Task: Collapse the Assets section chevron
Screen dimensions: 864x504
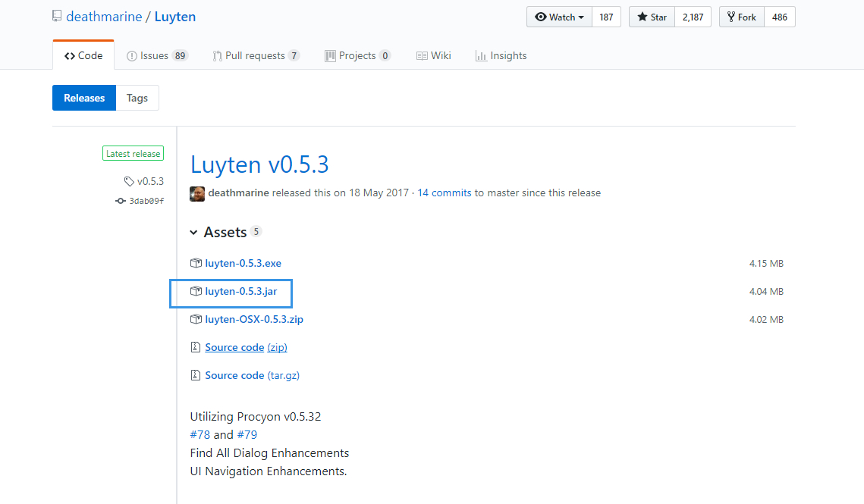Action: pos(193,233)
